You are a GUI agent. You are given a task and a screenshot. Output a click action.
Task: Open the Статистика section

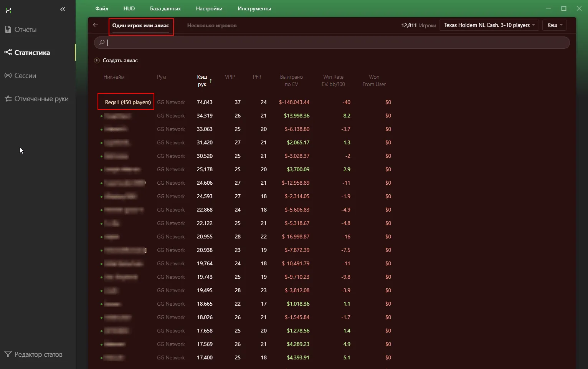27,53
